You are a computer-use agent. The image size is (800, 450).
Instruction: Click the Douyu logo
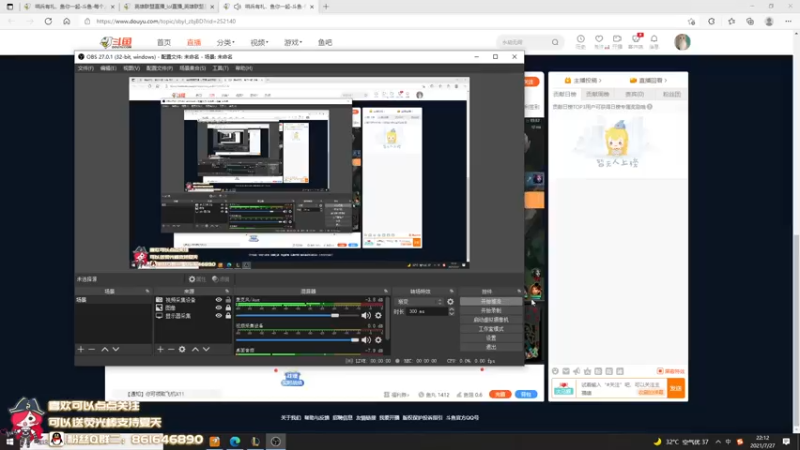(x=116, y=42)
